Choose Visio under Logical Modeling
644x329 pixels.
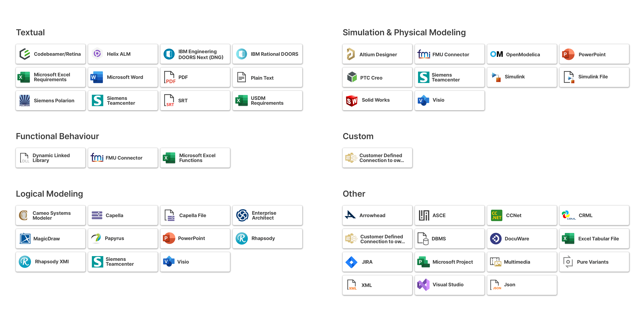click(x=195, y=262)
